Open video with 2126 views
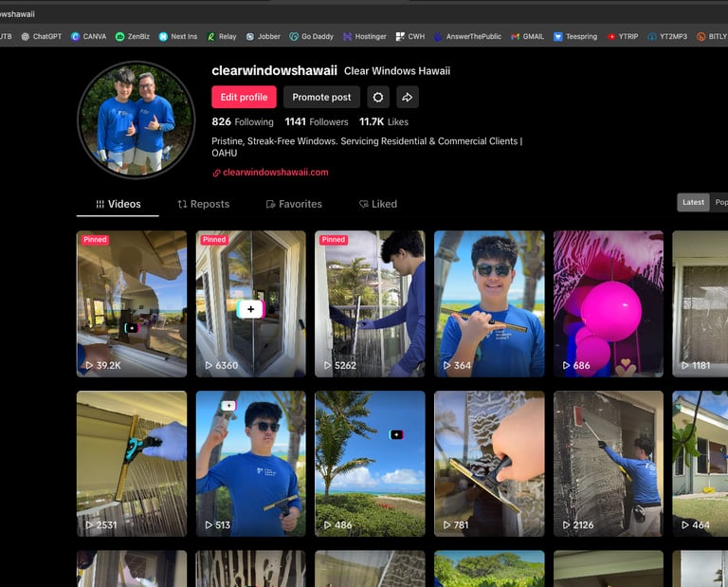The image size is (728, 587). [x=609, y=464]
